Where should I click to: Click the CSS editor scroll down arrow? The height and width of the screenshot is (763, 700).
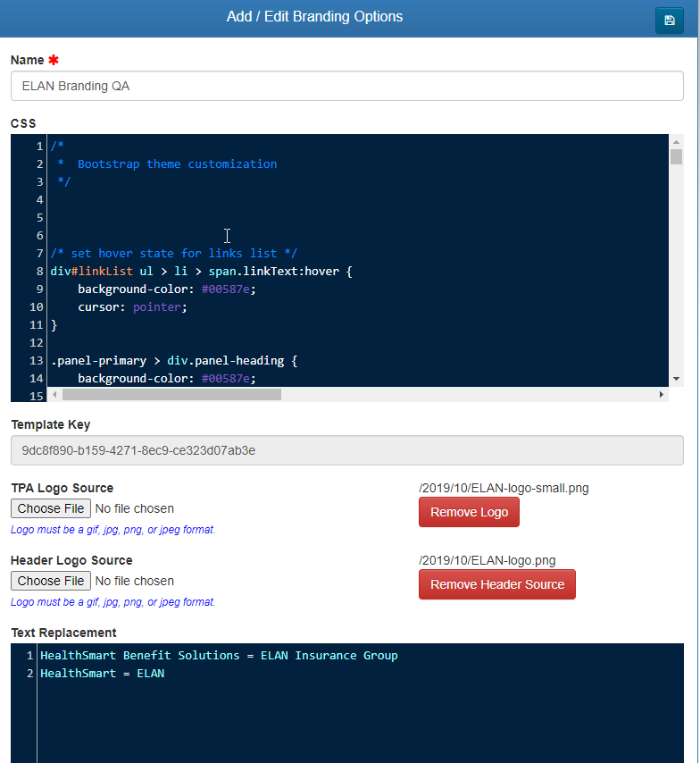point(676,379)
